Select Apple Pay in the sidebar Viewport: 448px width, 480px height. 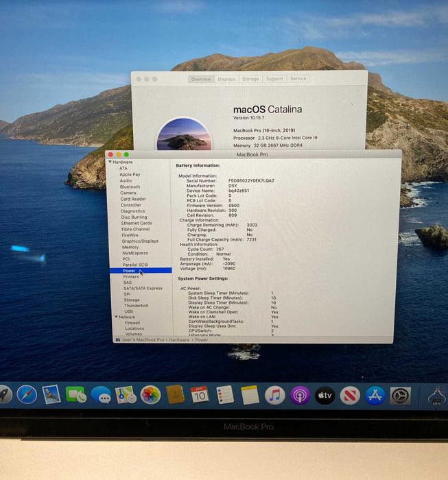pos(130,174)
